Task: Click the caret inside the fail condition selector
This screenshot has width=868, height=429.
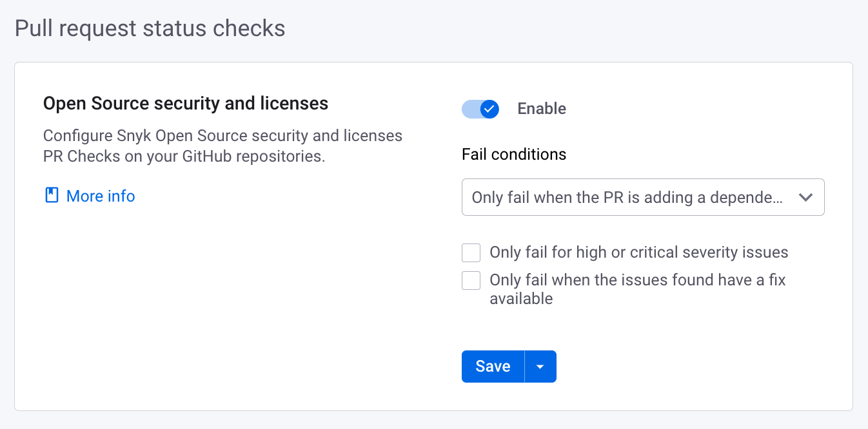Action: click(805, 197)
